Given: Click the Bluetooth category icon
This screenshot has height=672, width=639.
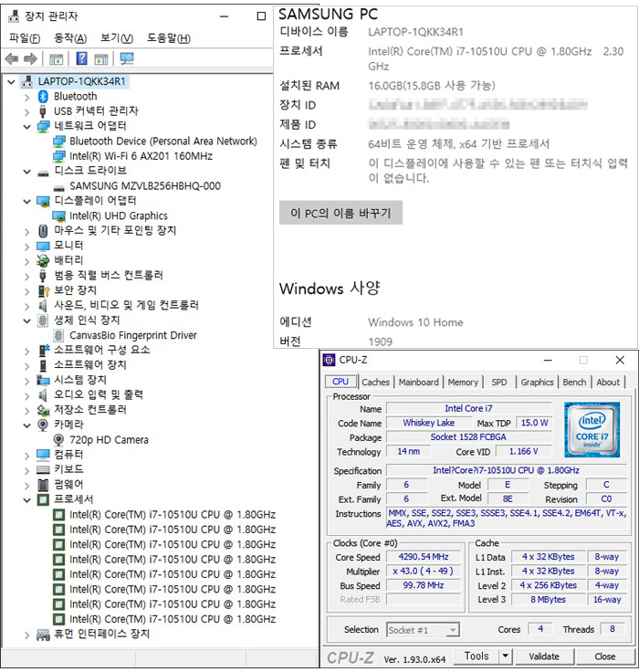Looking at the screenshot, I should (43, 97).
